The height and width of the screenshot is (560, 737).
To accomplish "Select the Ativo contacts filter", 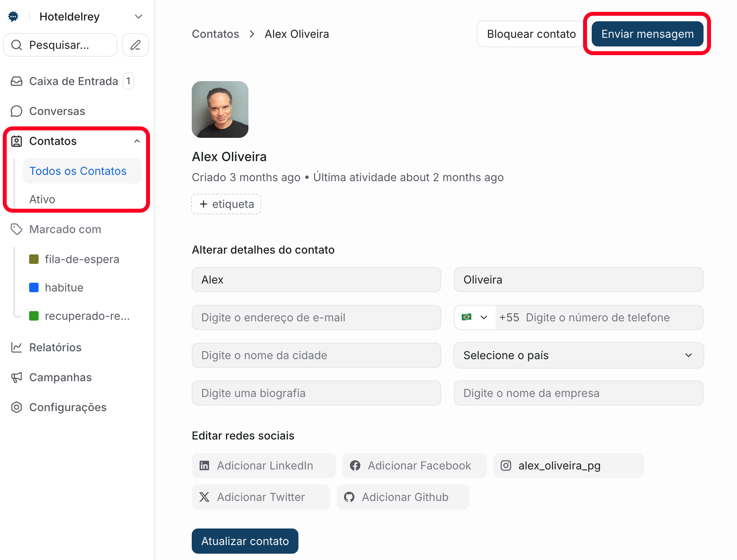I will coord(42,199).
